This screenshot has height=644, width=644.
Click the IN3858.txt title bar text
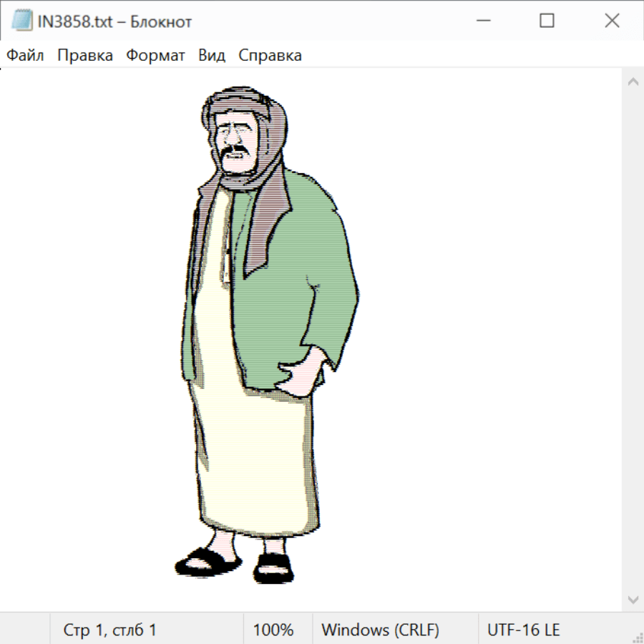[114, 21]
